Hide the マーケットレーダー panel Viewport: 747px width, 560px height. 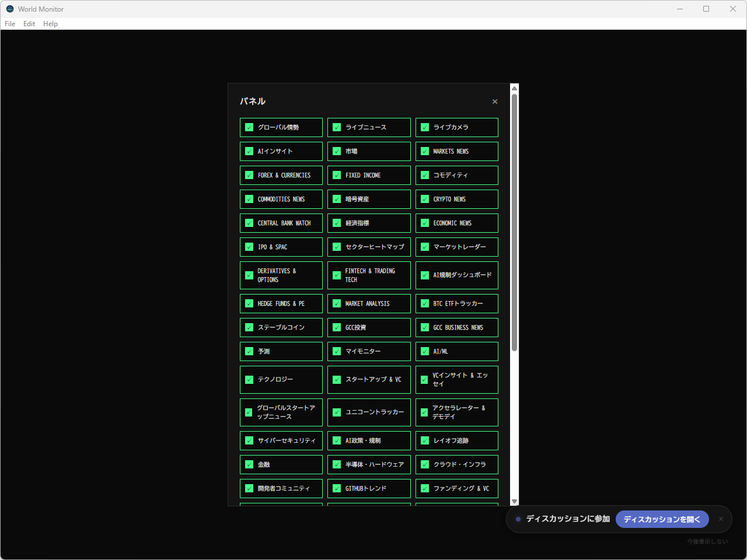coord(425,247)
